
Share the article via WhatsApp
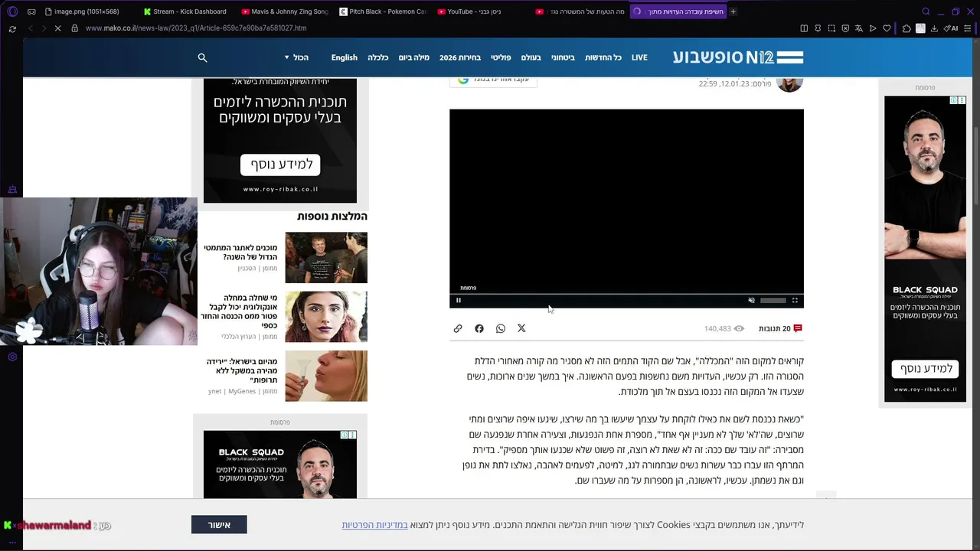[x=501, y=328]
